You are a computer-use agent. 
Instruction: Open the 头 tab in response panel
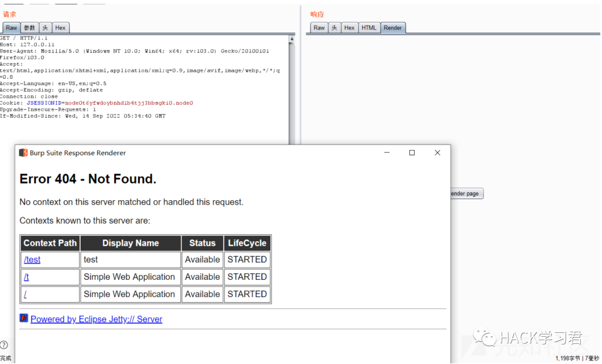[x=334, y=28]
